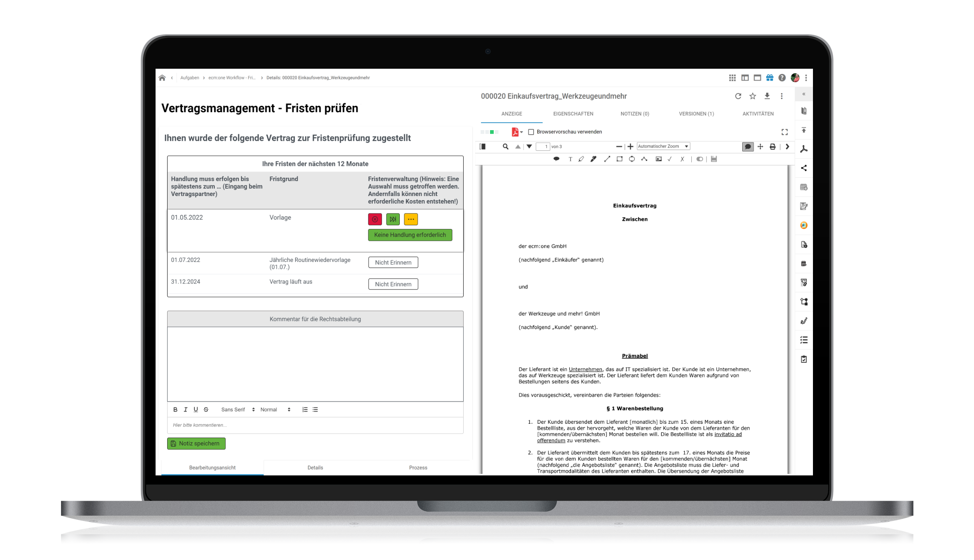This screenshot has height=560, width=974.
Task: Open the Sans Serif font dropdown
Action: 238,410
